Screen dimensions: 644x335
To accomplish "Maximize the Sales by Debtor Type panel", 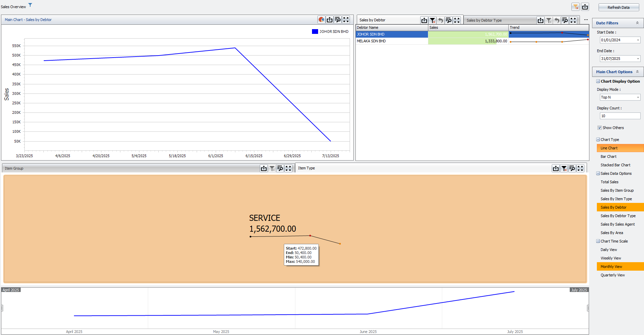I will pyautogui.click(x=573, y=20).
